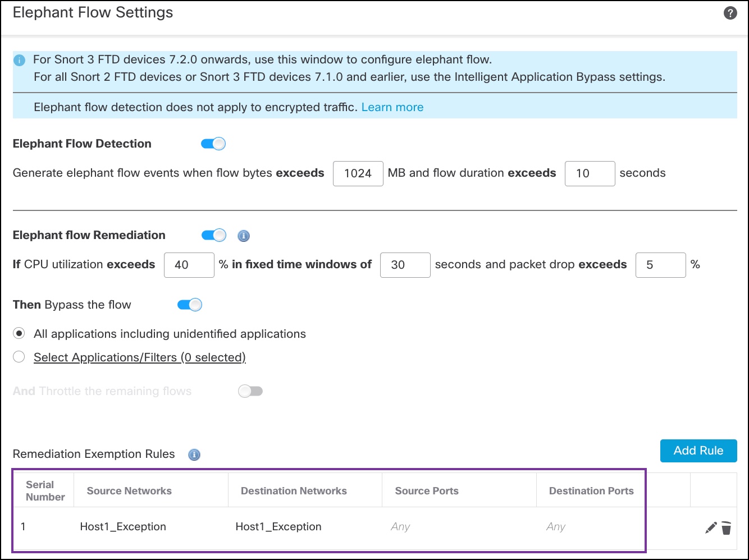Click the blue info icon in banner
Screen dimensions: 749x560
point(20,60)
